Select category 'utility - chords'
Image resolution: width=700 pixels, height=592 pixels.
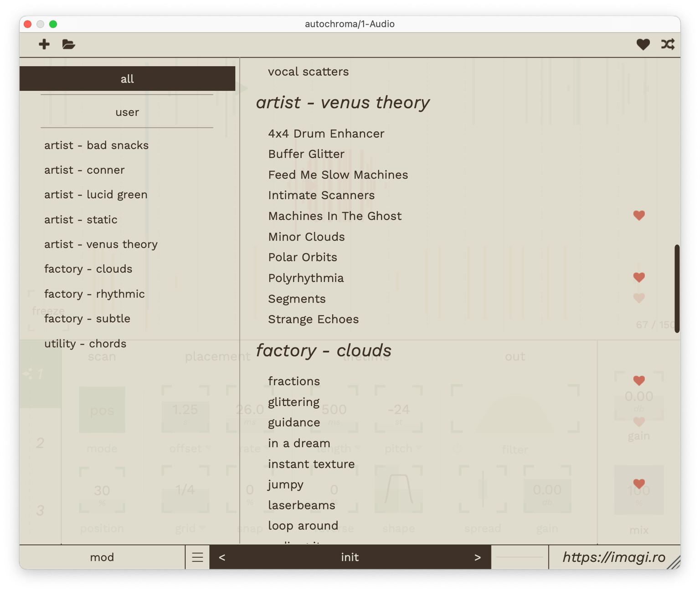(x=85, y=344)
